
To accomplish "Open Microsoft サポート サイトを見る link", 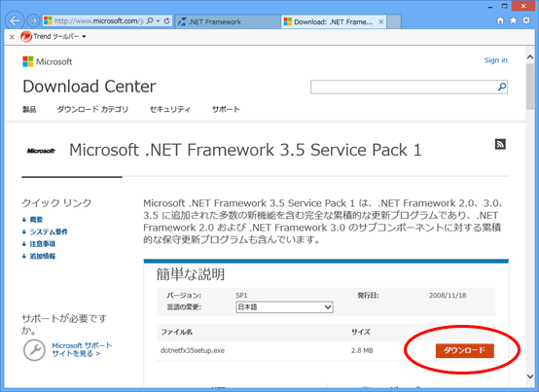I will click(x=82, y=349).
